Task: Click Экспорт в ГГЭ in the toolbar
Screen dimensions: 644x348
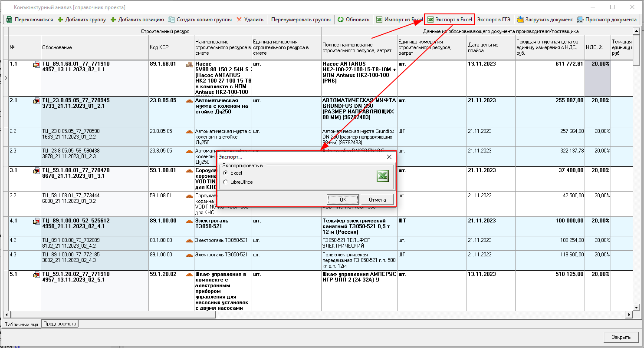Action: click(494, 20)
